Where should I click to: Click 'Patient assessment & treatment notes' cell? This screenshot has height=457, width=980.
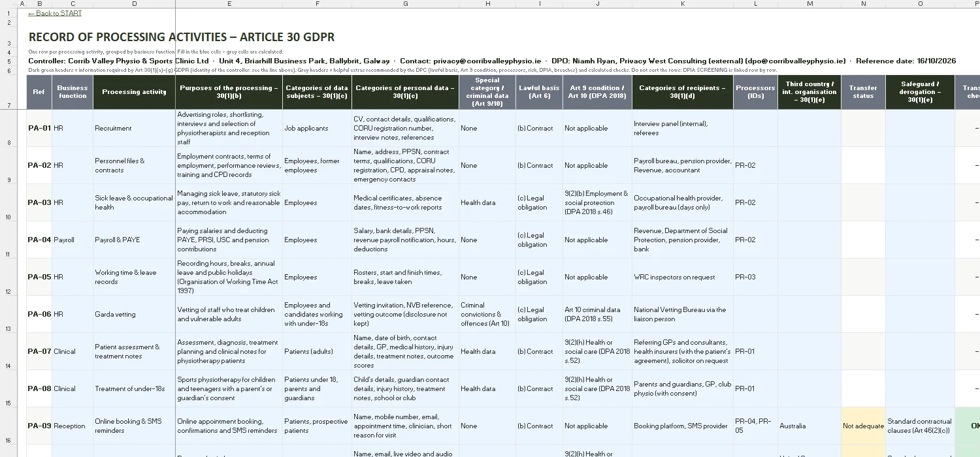pyautogui.click(x=134, y=351)
